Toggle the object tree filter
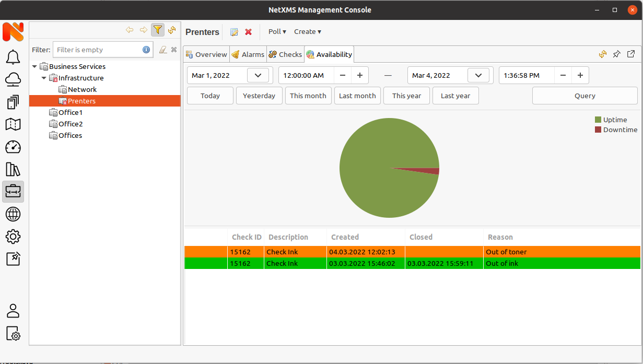The height and width of the screenshot is (364, 643). [x=157, y=30]
